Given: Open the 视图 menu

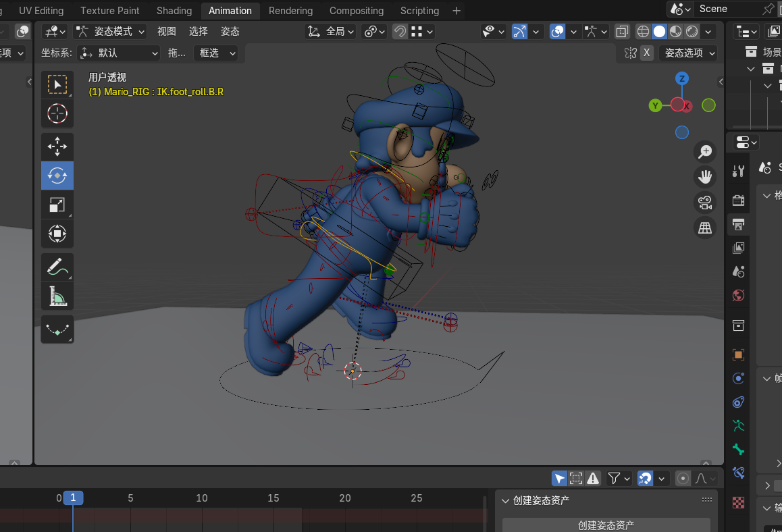Looking at the screenshot, I should 167,32.
